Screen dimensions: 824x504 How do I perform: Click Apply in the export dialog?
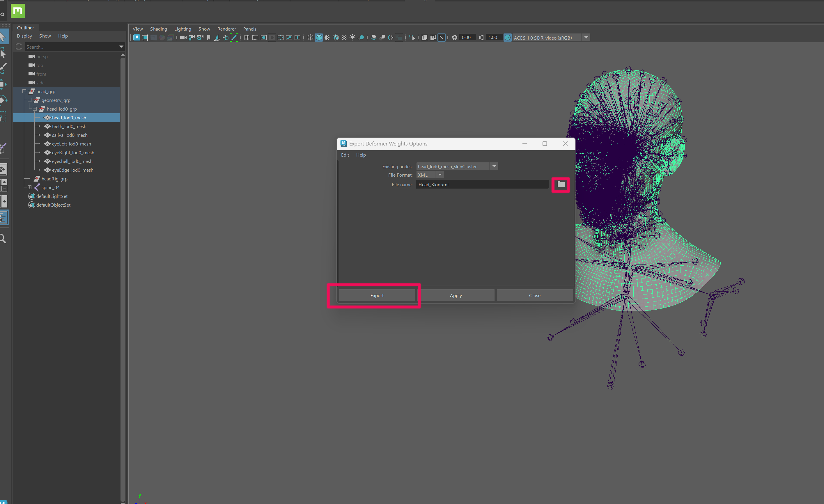click(x=456, y=295)
